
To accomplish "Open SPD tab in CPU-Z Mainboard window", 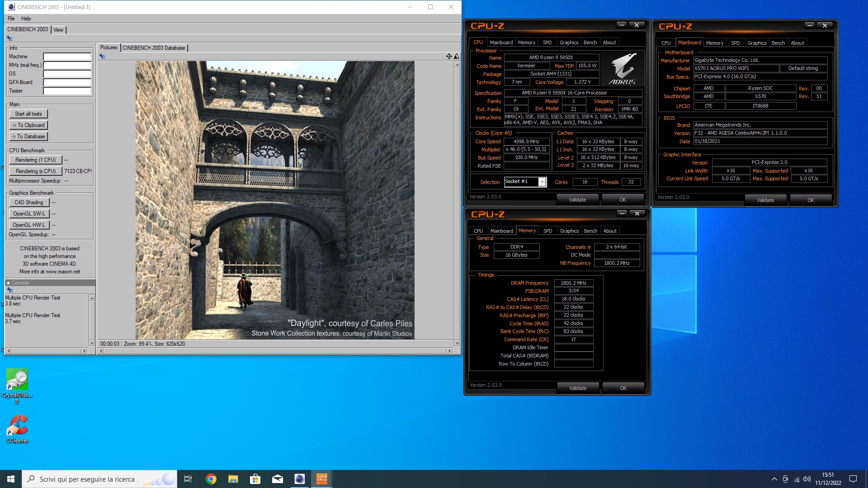I will [736, 43].
